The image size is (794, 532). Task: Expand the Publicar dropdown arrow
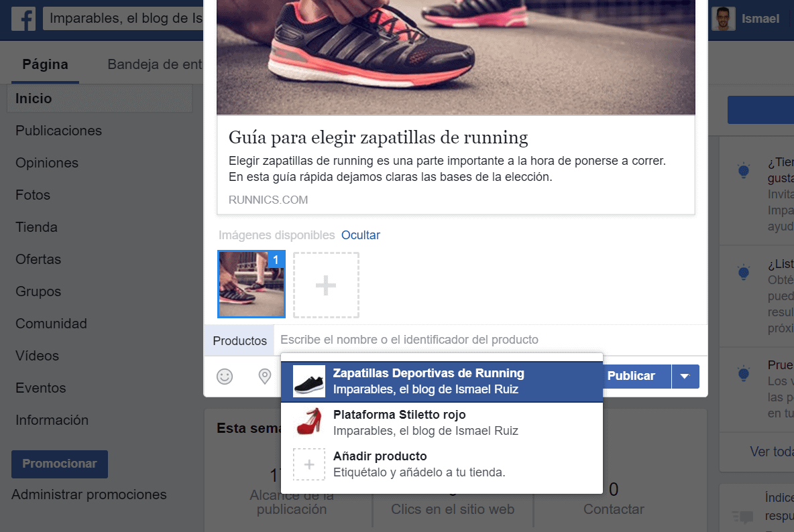click(x=685, y=377)
